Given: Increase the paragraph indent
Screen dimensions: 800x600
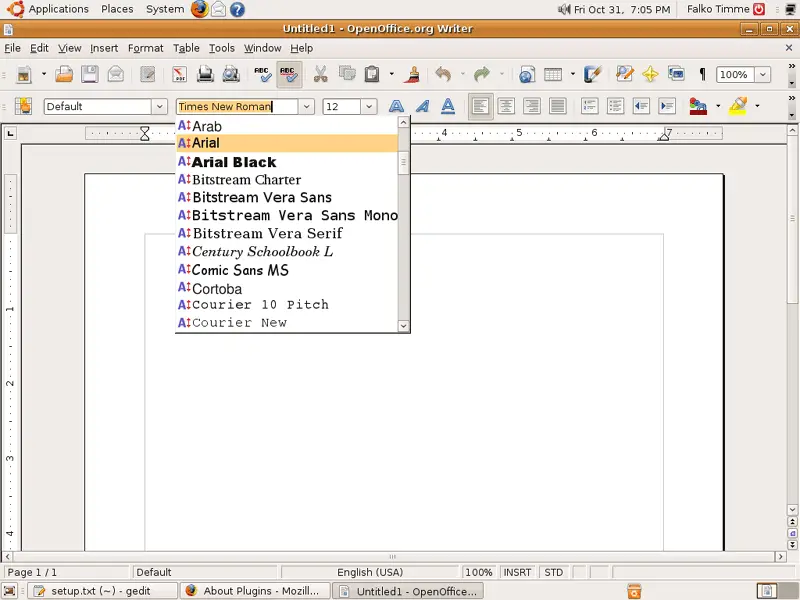Looking at the screenshot, I should (667, 106).
